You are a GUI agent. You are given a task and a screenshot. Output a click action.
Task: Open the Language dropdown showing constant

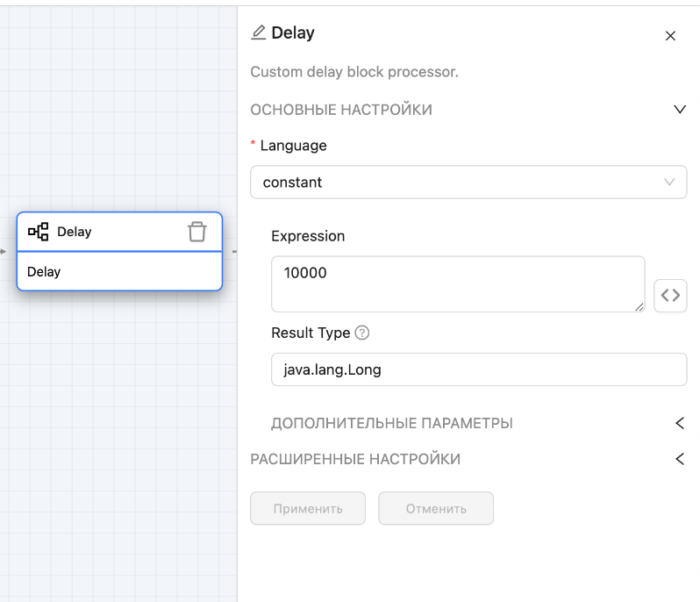(x=468, y=183)
